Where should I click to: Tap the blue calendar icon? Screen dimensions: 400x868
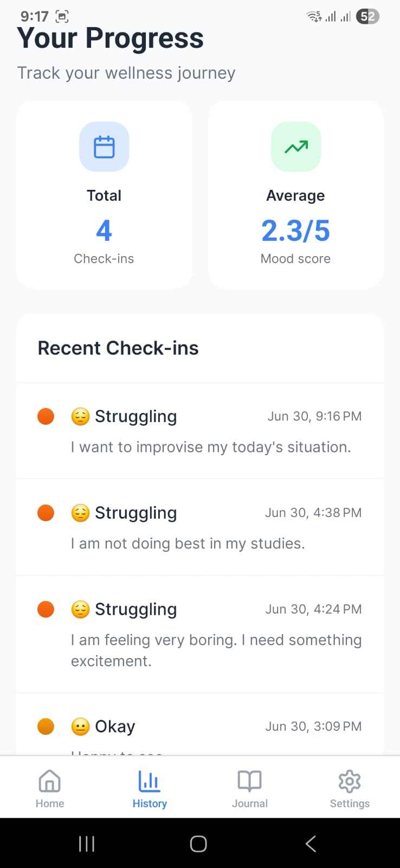coord(104,147)
